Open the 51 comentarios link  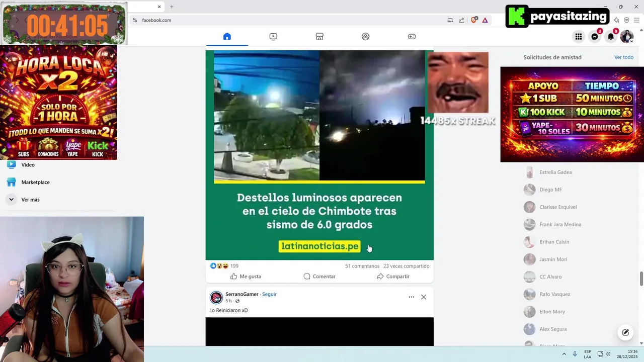pyautogui.click(x=362, y=266)
